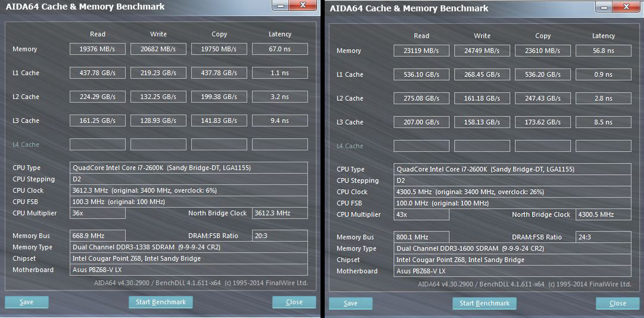
Task: Click CPU Clock value 4300.5 MHz
Action: [512, 192]
